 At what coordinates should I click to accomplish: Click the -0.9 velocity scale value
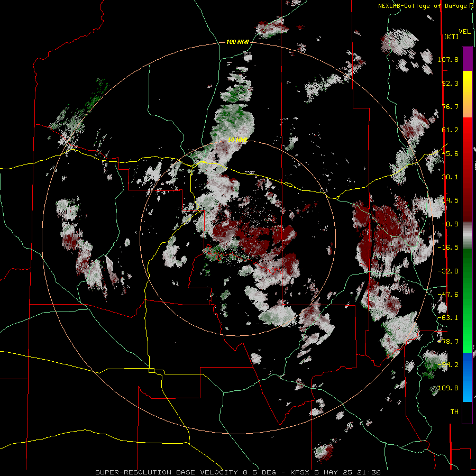[x=450, y=224]
